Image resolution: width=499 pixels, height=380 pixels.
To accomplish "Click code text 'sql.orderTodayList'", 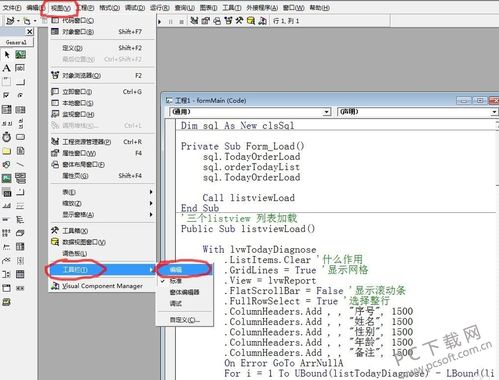I will point(251,167).
